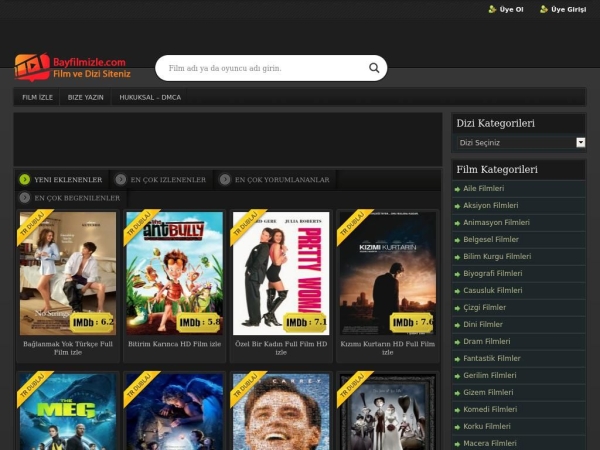Open the Fantastik Filmler category link
The height and width of the screenshot is (450, 600).
492,359
